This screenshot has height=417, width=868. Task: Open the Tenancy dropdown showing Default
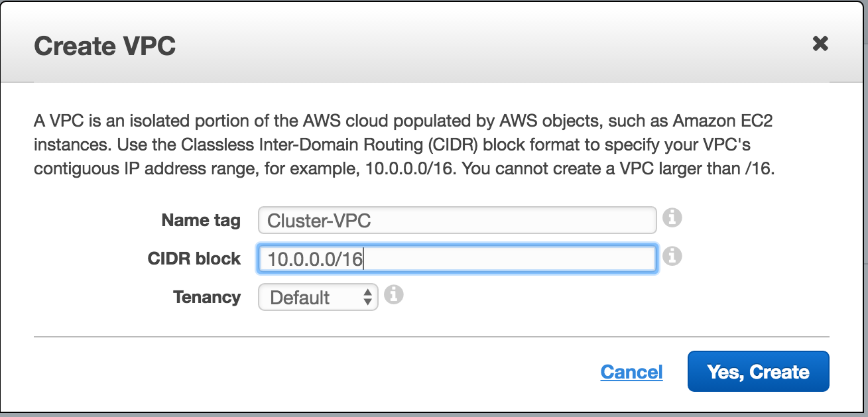[x=318, y=298]
